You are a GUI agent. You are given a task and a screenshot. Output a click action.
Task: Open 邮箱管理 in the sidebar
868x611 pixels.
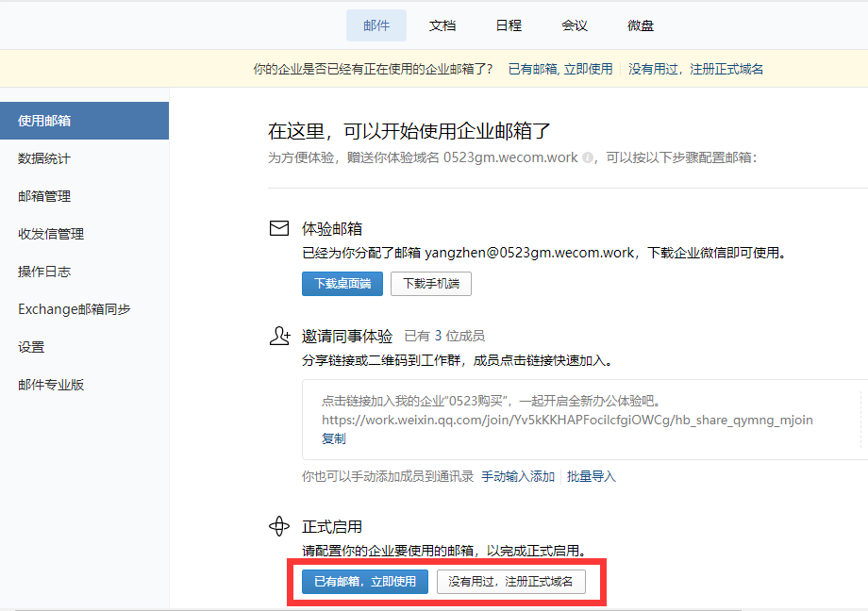(44, 196)
